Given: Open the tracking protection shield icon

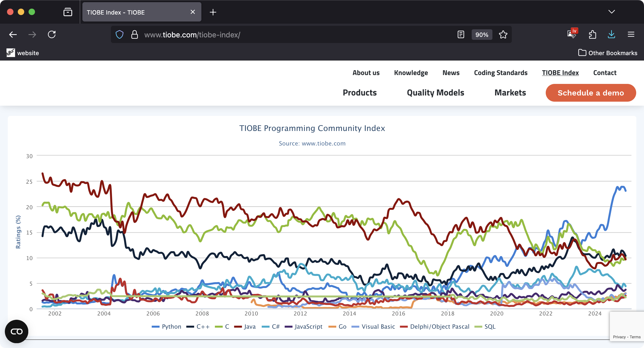Looking at the screenshot, I should (120, 34).
